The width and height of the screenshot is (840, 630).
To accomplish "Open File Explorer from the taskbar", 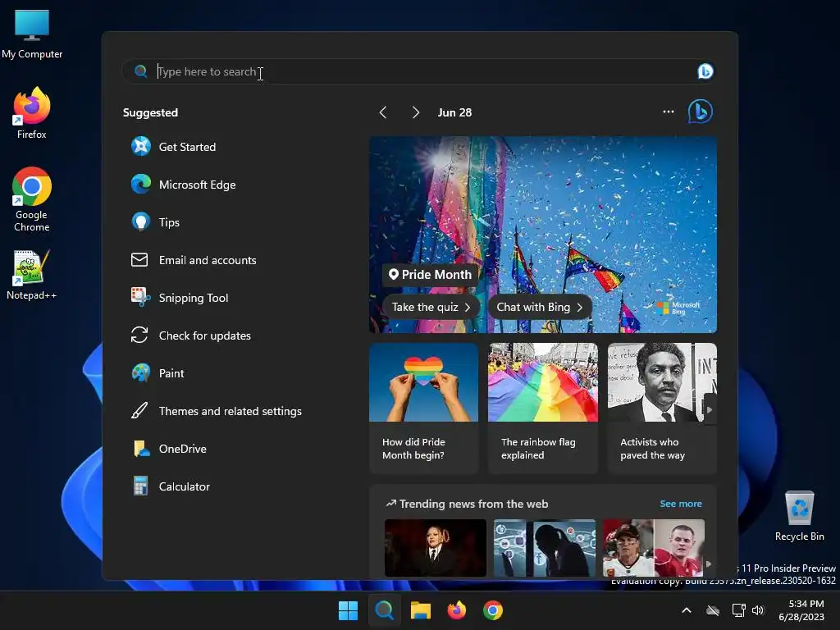I will [x=421, y=610].
